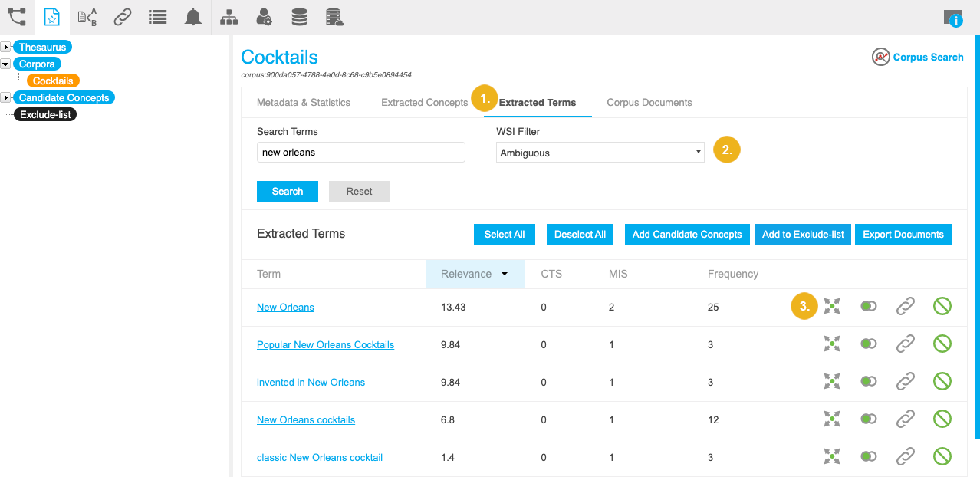This screenshot has height=477, width=980.
Task: Toggle the switch for Popular New Orleans Cocktails
Action: click(869, 344)
